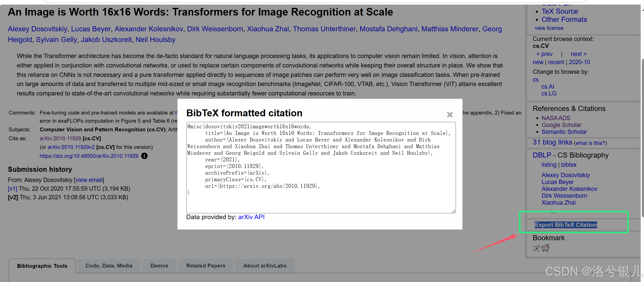This screenshot has width=644, height=282.
Task: Close the BibTeX citation dialog
Action: [450, 115]
